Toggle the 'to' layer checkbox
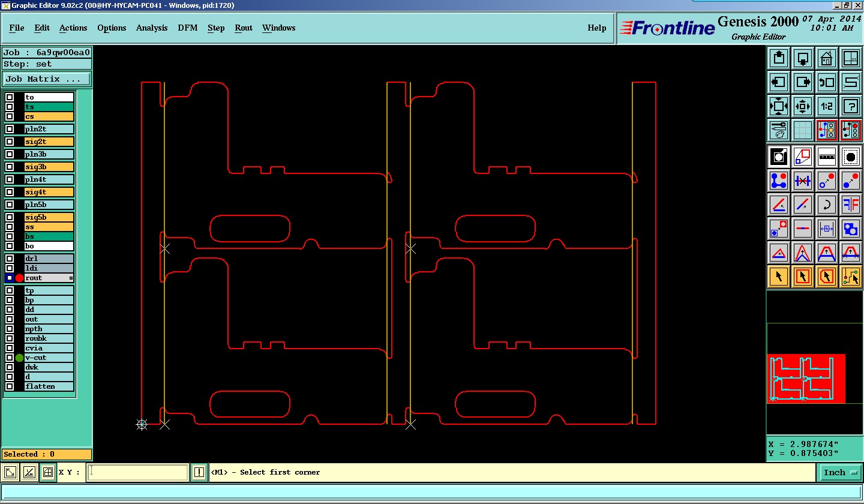Viewport: 864px width, 504px height. pyautogui.click(x=10, y=97)
